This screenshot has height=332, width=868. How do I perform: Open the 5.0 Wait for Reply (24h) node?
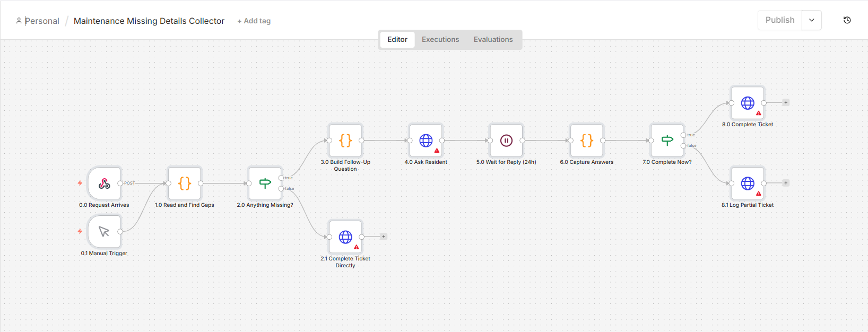click(x=506, y=141)
